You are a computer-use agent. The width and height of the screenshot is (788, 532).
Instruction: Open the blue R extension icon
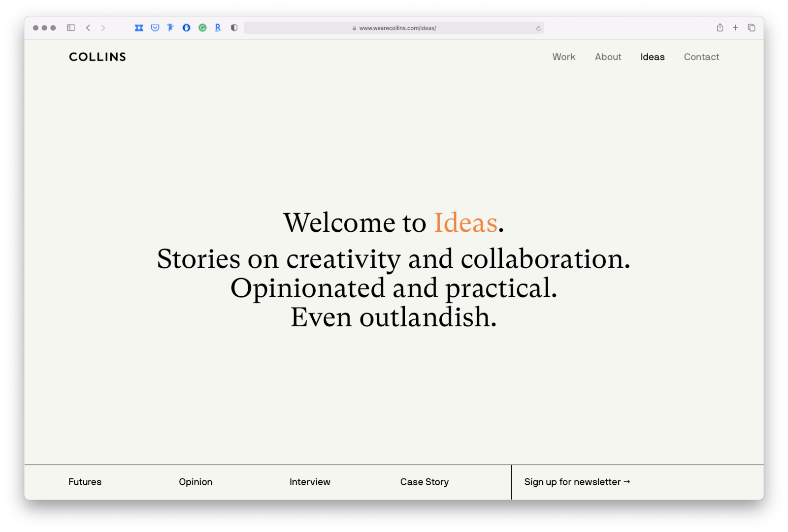pyautogui.click(x=218, y=28)
